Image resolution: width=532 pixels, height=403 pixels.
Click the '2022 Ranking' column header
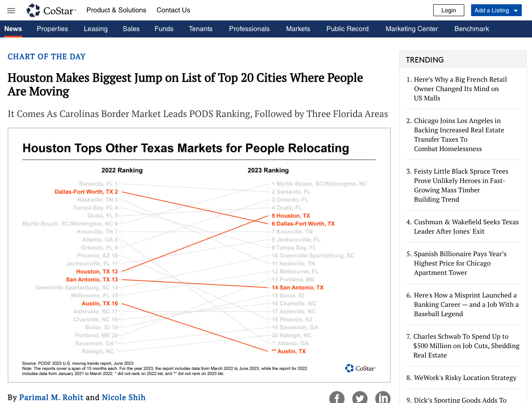click(x=122, y=170)
